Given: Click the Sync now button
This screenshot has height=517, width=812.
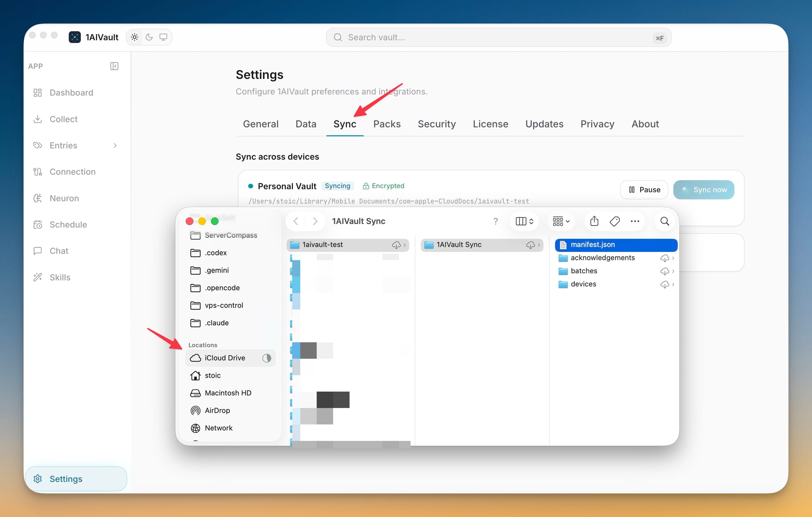Looking at the screenshot, I should tap(704, 190).
